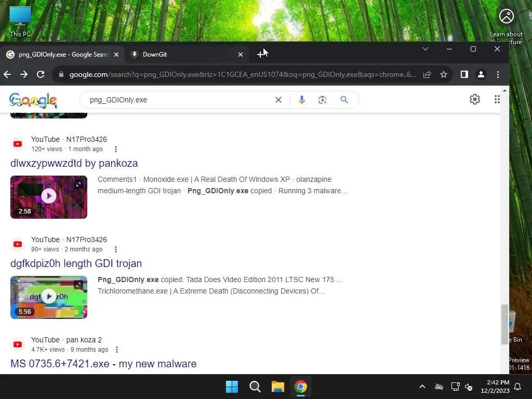Open network and volume tray icons
The width and height of the screenshot is (532, 399).
(x=462, y=387)
